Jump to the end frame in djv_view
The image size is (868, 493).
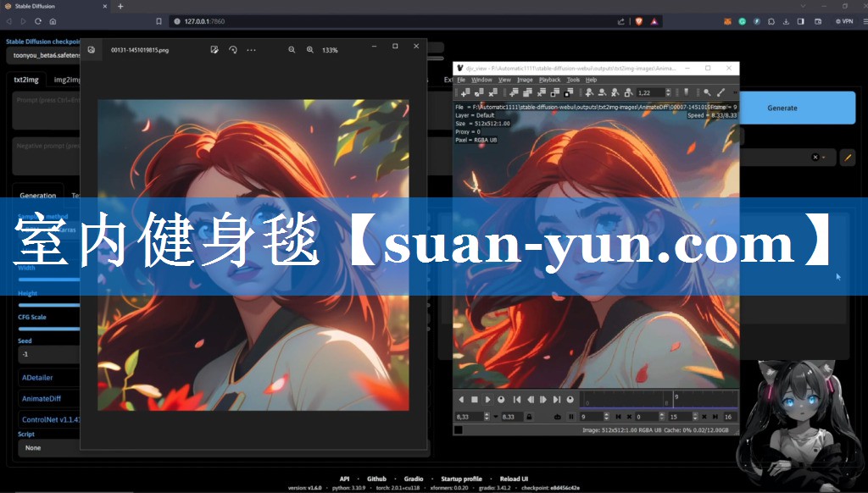point(557,400)
